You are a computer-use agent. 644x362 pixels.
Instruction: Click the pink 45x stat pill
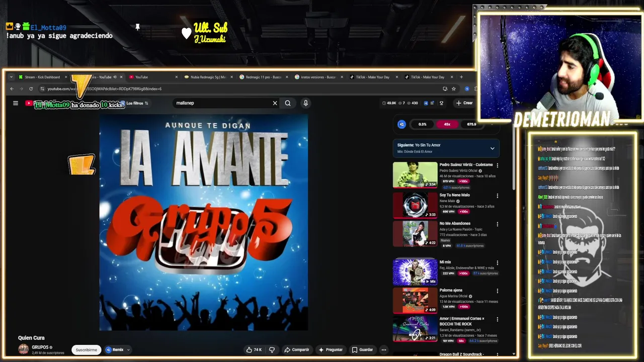click(x=447, y=124)
